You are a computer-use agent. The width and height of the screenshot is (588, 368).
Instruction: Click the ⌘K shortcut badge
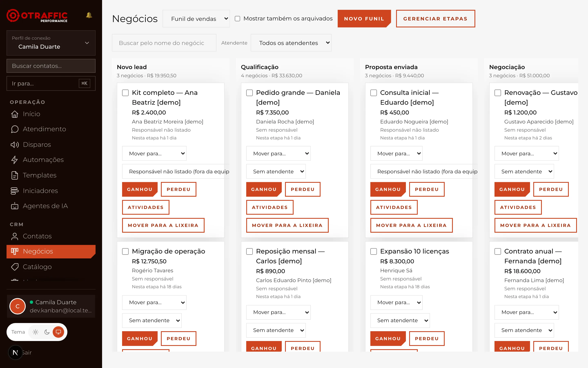[84, 83]
